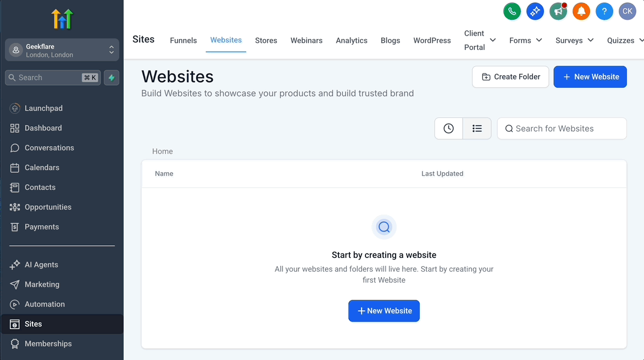Screen dimensions: 644x360
Task: Expand the Forms dropdown menu
Action: [525, 40]
